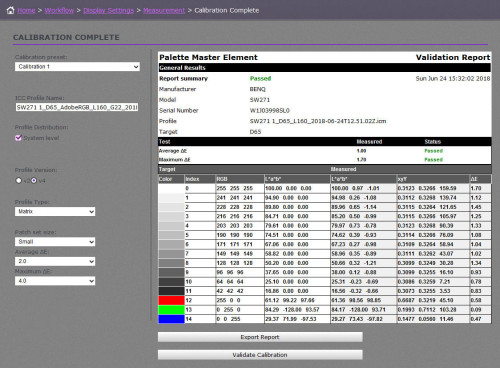Click the 'Palette Master Element' title
The image size is (500, 368).
tap(208, 57)
